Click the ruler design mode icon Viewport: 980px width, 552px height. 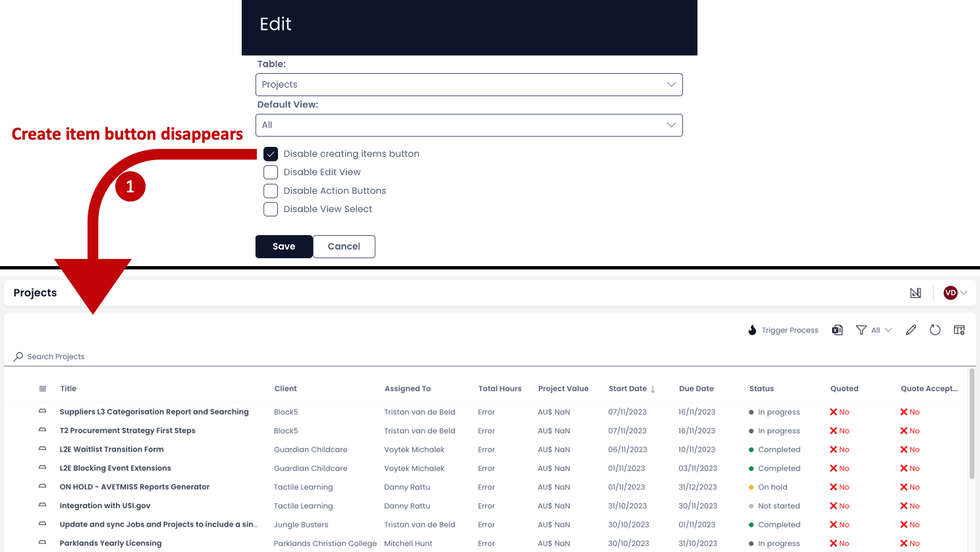tap(915, 293)
